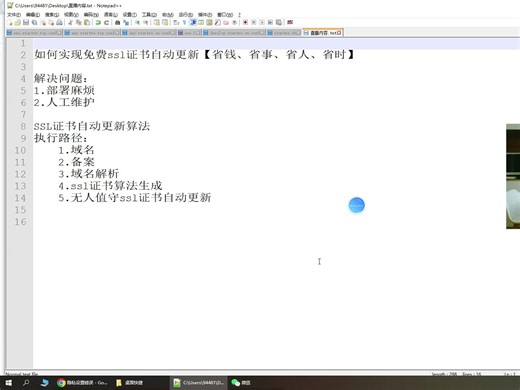The image size is (520, 390).
Task: Open the 插件 menu
Action: coord(205,15)
